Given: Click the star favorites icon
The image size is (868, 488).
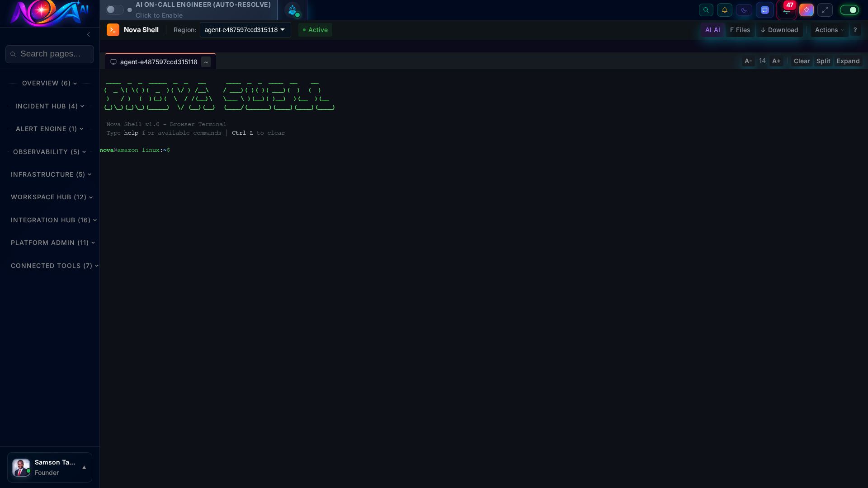Looking at the screenshot, I should (807, 9).
